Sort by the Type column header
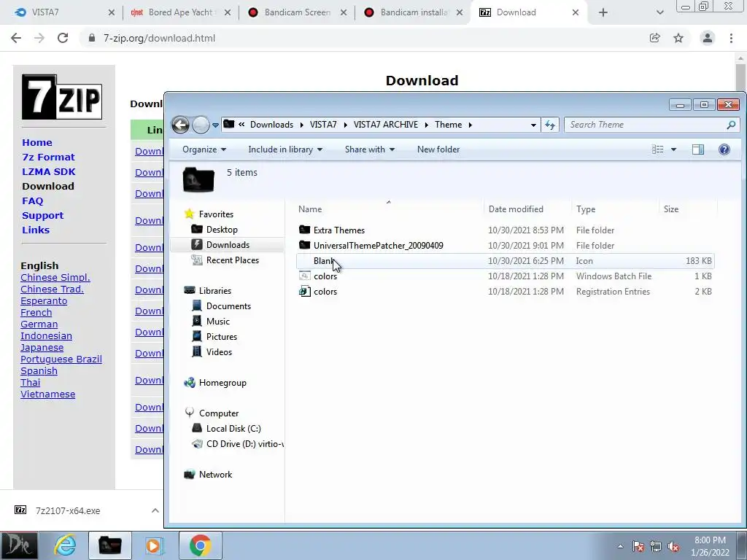This screenshot has height=560, width=747. (x=615, y=209)
